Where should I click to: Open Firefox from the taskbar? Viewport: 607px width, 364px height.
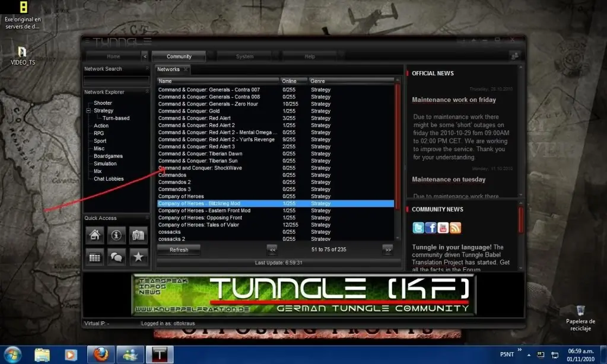pyautogui.click(x=101, y=355)
